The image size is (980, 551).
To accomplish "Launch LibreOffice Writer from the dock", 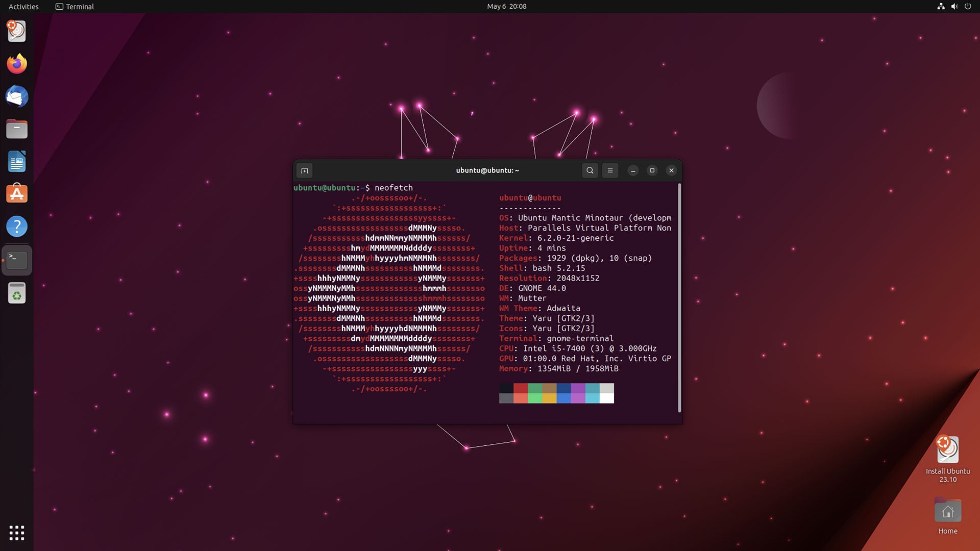I will tap(16, 161).
